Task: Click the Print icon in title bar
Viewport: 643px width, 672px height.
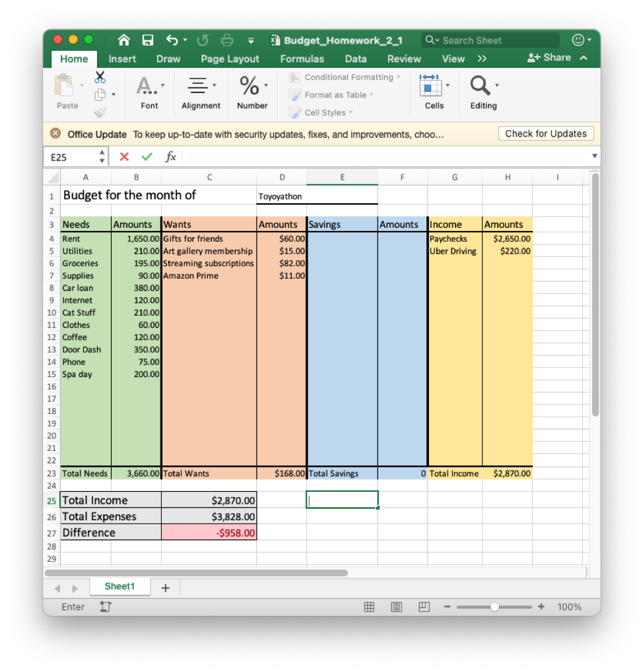Action: point(227,40)
